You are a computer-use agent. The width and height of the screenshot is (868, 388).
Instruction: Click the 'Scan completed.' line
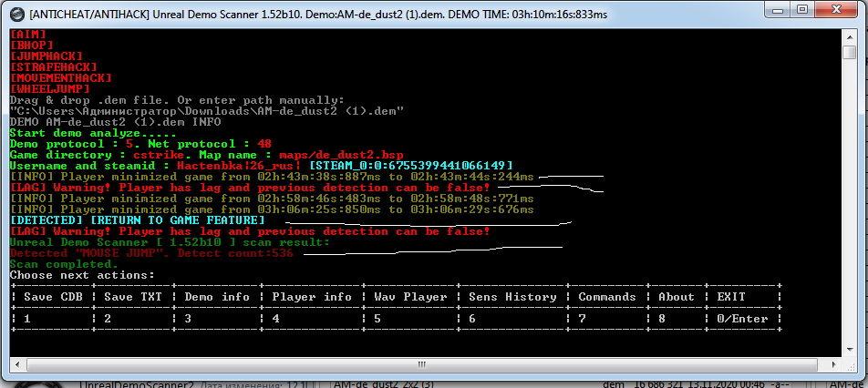(64, 264)
